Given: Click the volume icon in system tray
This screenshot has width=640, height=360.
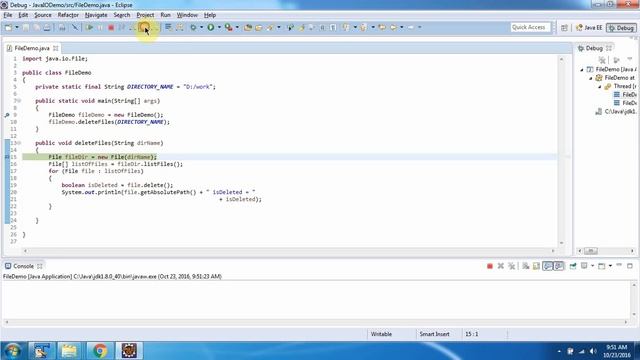Looking at the screenshot, I should click(x=593, y=351).
